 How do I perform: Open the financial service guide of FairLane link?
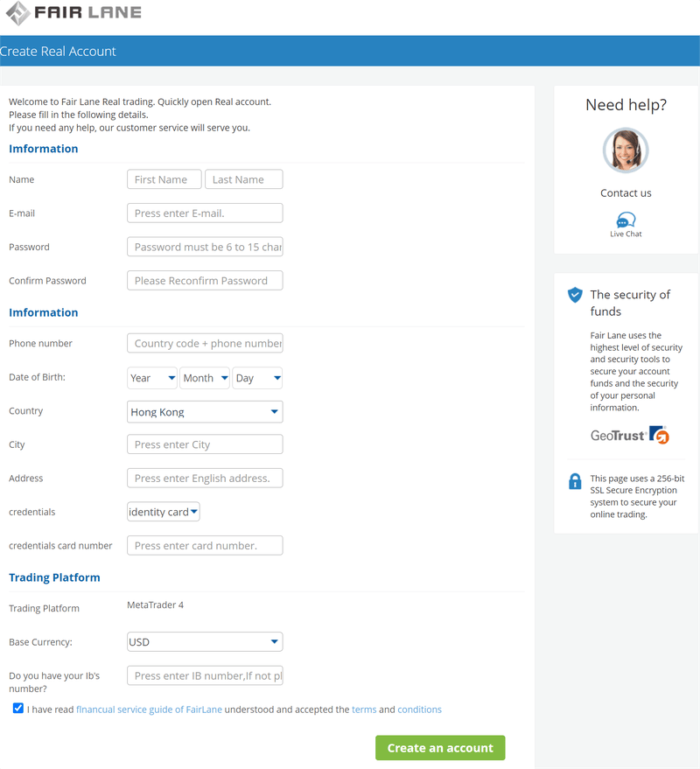(x=149, y=710)
